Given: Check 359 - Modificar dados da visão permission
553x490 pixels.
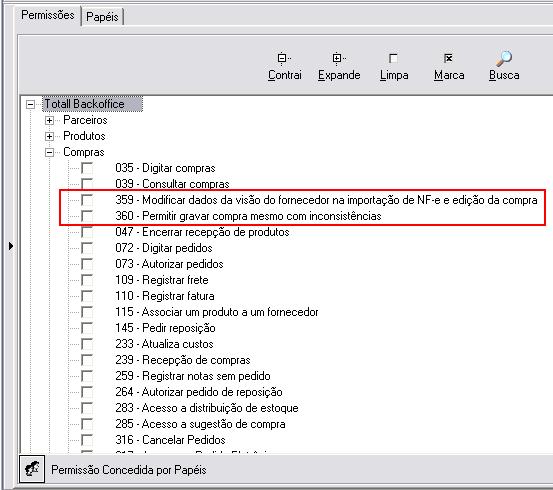Looking at the screenshot, I should click(87, 200).
